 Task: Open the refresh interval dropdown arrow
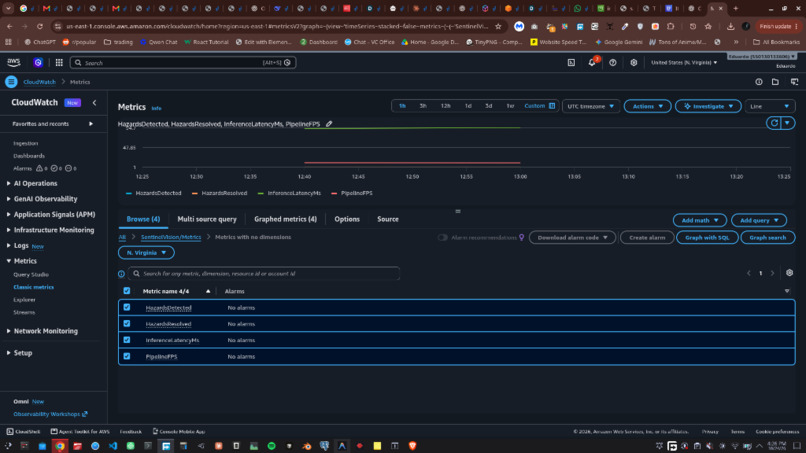787,123
